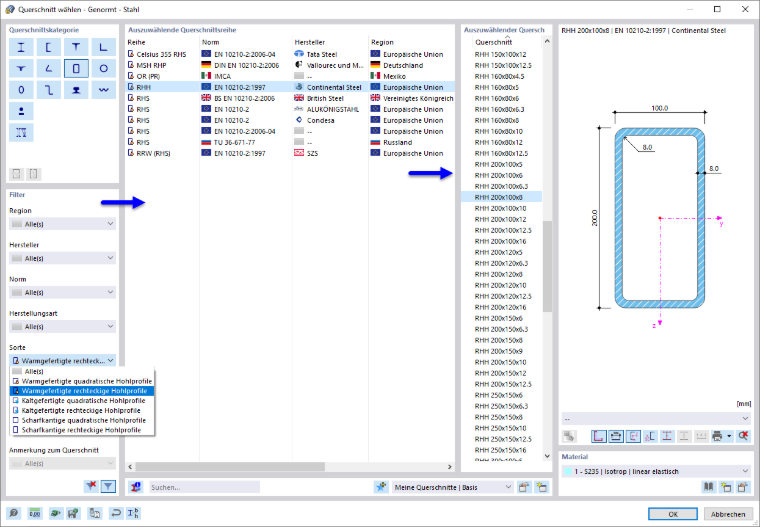760x527 pixels.
Task: Open the units and decimals 0.00 icon
Action: tap(34, 513)
